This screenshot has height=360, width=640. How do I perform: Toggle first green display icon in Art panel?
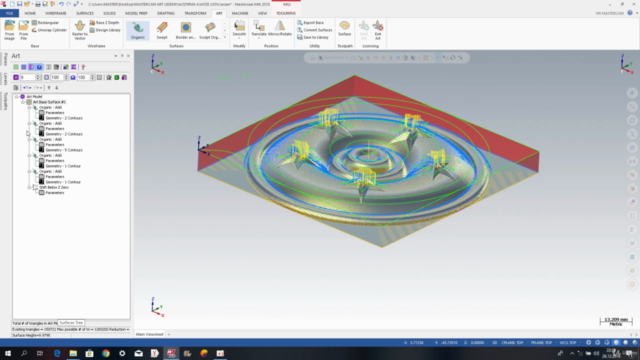click(x=16, y=67)
